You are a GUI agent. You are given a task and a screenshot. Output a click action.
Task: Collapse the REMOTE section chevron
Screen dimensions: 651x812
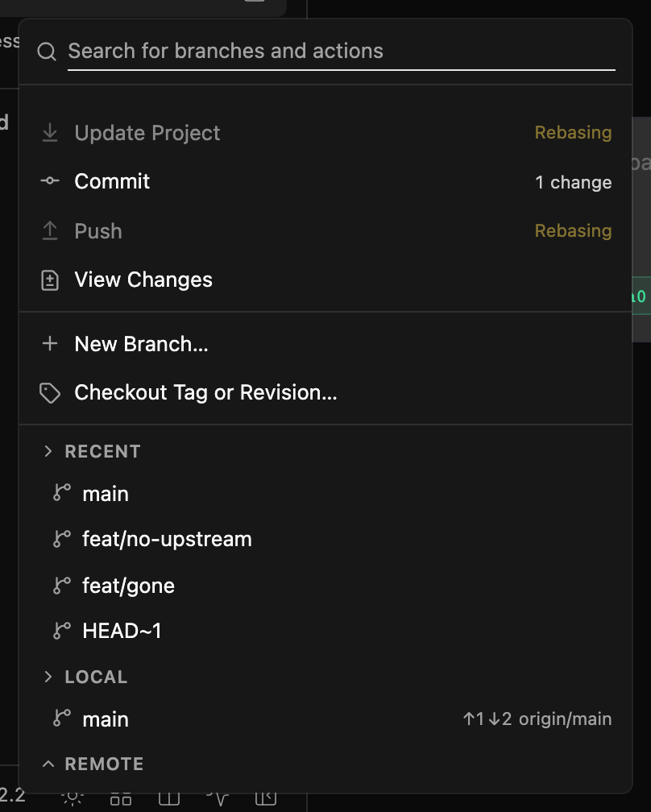coord(48,764)
